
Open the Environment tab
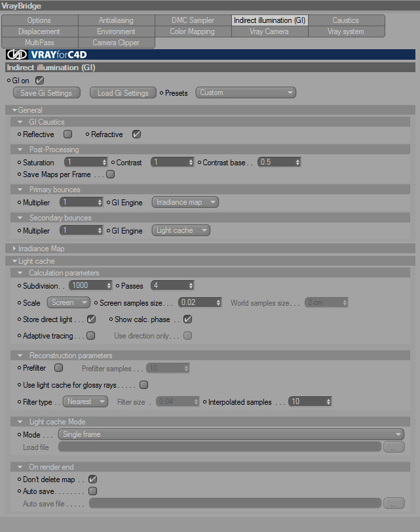point(116,31)
